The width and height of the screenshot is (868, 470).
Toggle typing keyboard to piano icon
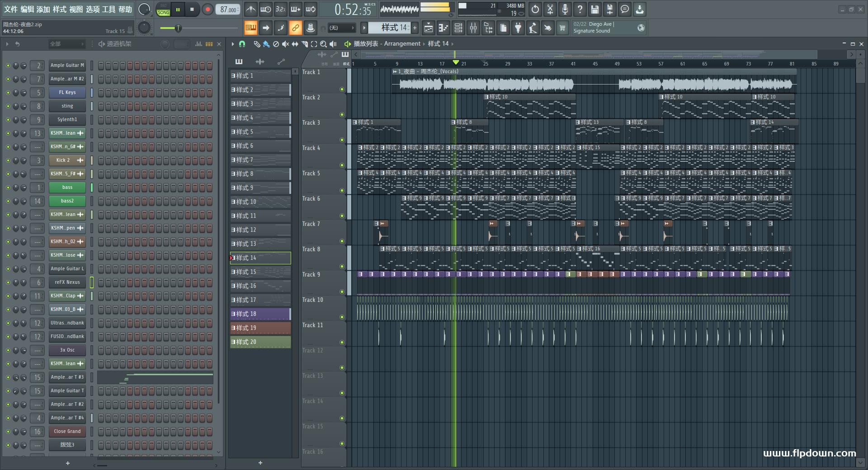(x=250, y=28)
